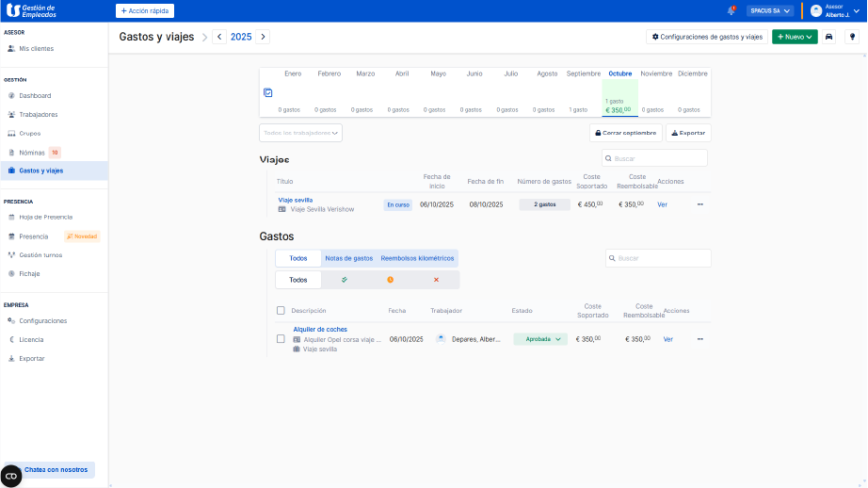Viewport: 868px width, 488px height.
Task: Filter expenses by rejected X icon
Action: click(436, 280)
